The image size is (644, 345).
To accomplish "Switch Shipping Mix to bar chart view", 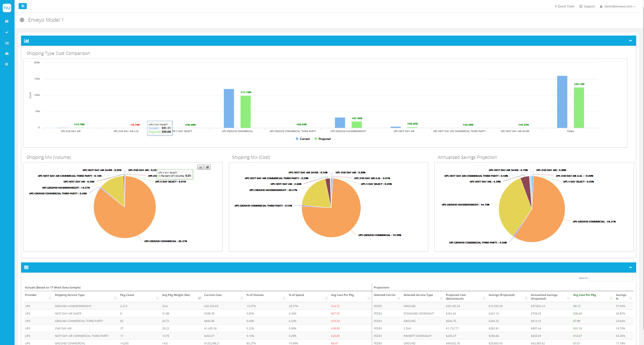I will 200,167.
